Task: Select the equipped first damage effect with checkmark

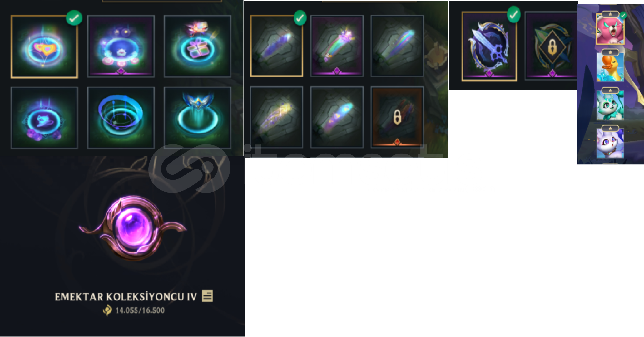Action: coord(277,46)
